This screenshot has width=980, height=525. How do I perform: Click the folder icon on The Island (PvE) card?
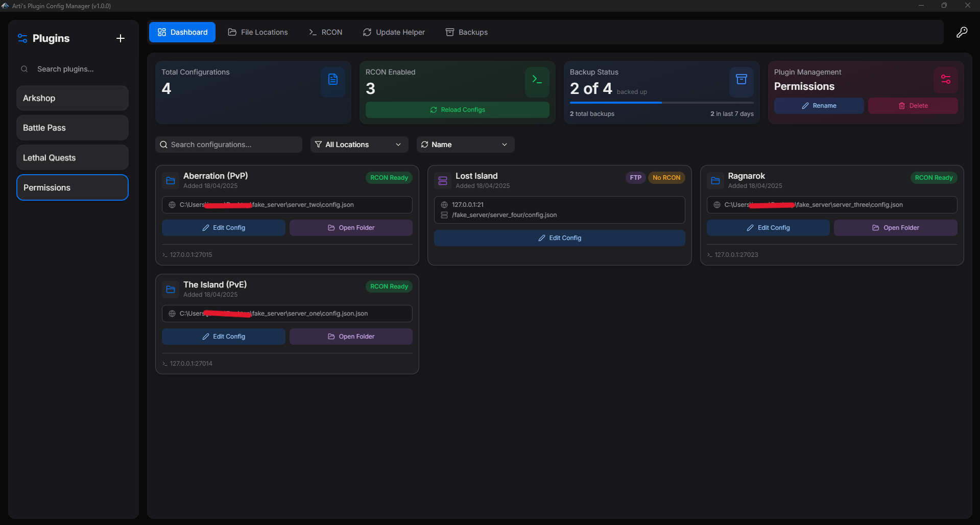(171, 290)
